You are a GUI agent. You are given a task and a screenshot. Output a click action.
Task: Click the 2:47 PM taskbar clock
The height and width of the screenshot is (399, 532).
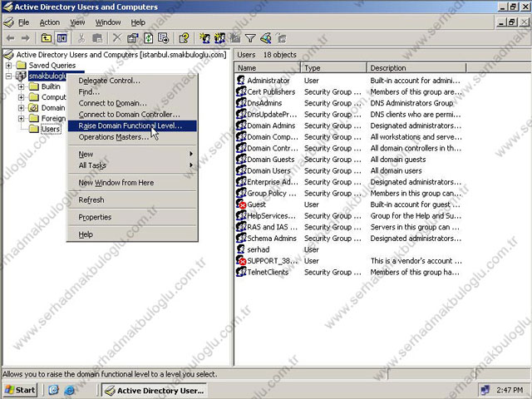click(x=510, y=390)
